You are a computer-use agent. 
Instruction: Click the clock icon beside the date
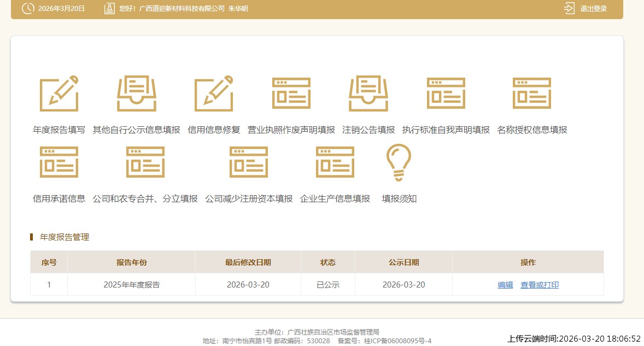click(28, 8)
